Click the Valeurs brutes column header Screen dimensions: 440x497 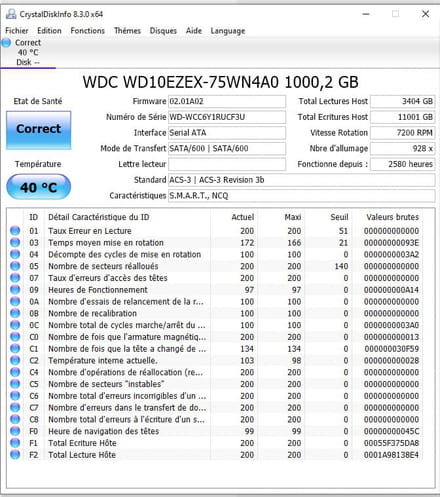coord(392,217)
